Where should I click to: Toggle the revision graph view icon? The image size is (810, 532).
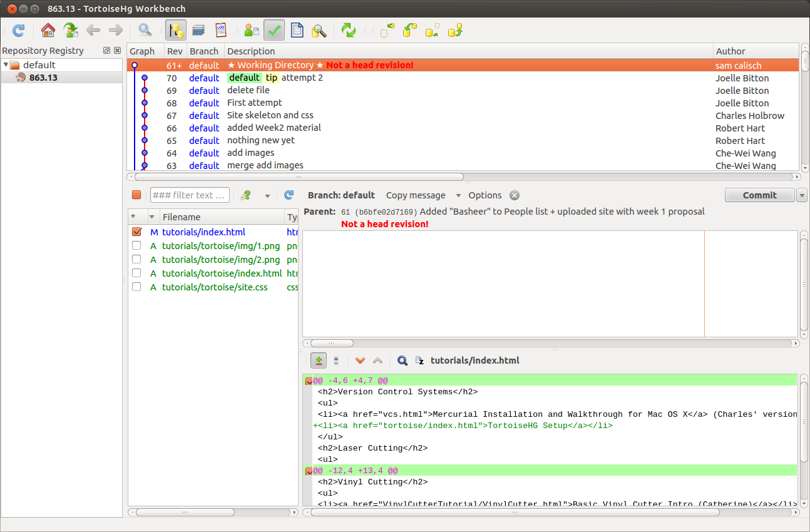tap(176, 29)
